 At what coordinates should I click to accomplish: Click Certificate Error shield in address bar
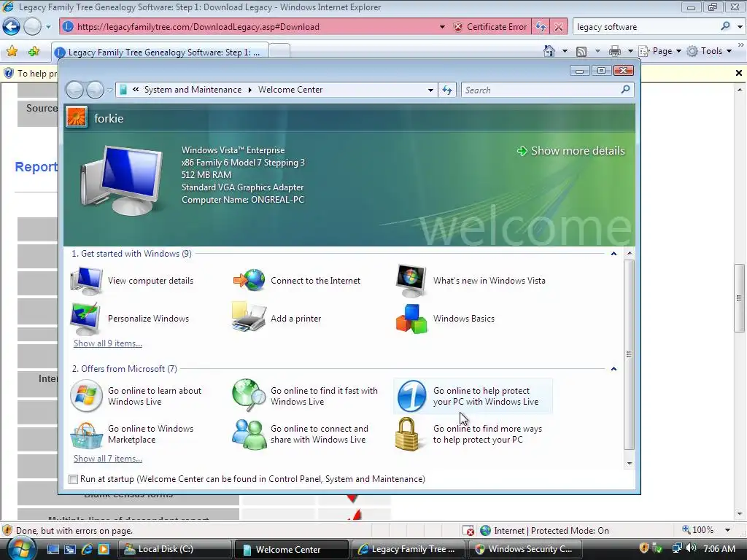(x=458, y=27)
